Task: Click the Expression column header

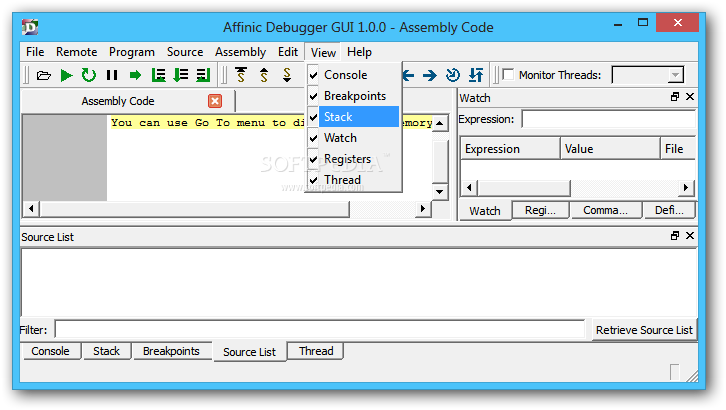Action: point(510,149)
